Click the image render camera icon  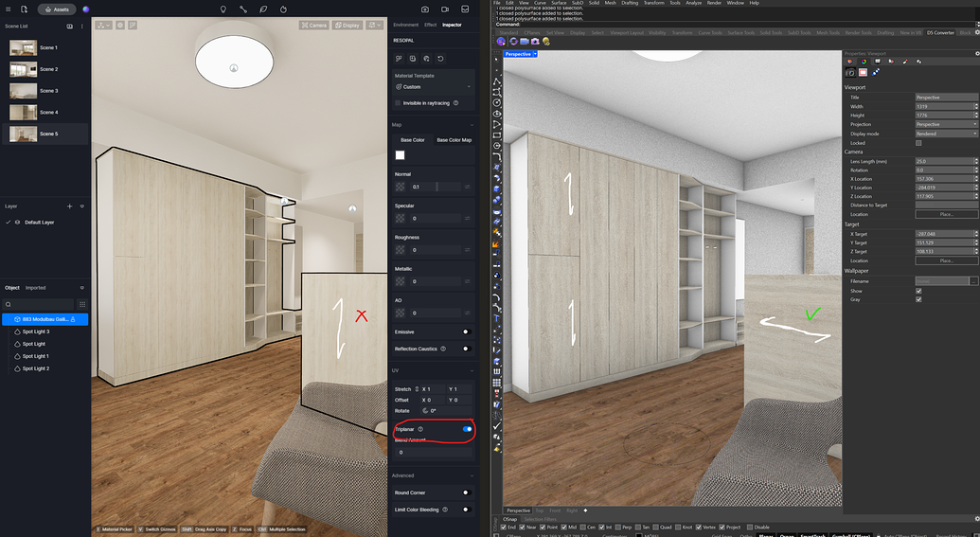(x=425, y=9)
